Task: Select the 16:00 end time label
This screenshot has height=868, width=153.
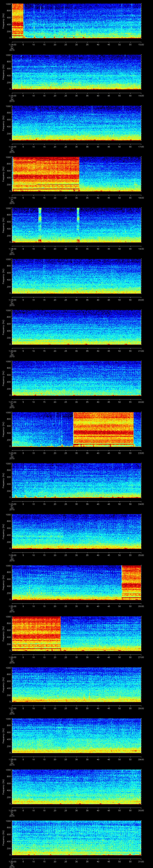Action: 141,96
